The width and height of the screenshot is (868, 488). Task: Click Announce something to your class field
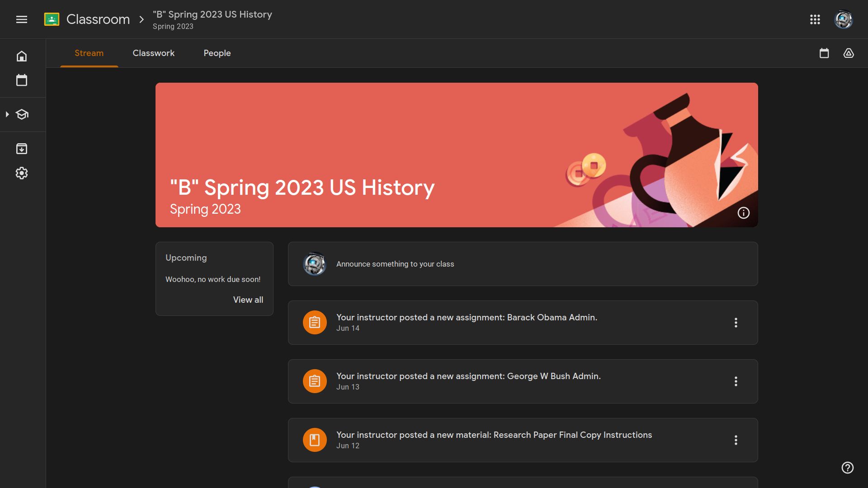pyautogui.click(x=523, y=263)
